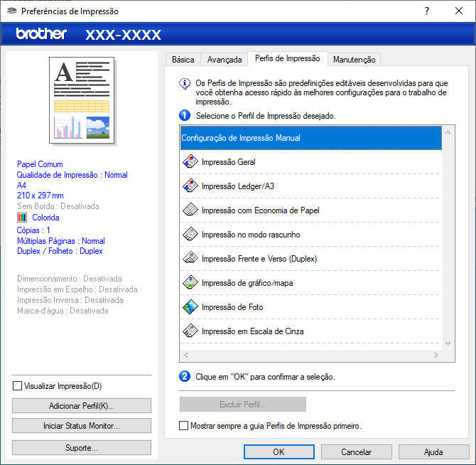This screenshot has height=465, width=476.
Task: Click the Impressão Ledger/A3 profile icon
Action: tap(190, 186)
